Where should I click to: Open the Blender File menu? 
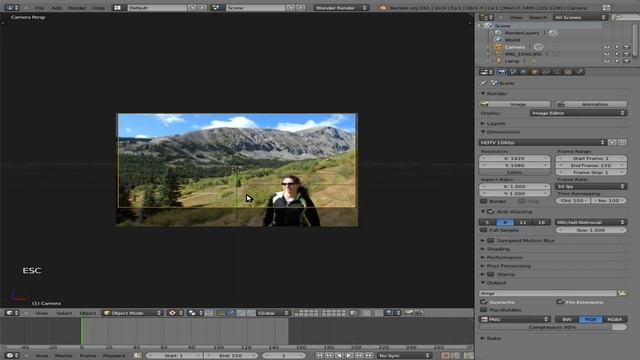(39, 8)
